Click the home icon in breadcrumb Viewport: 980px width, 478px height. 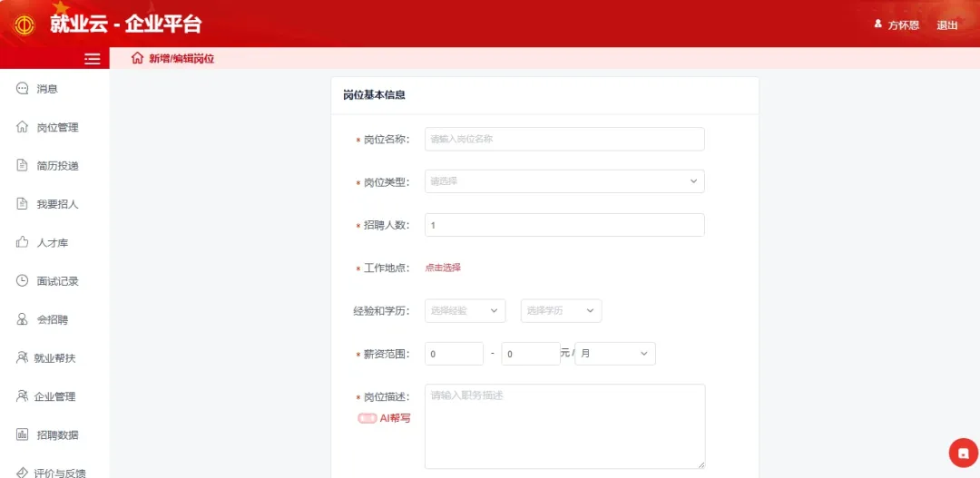(x=138, y=59)
